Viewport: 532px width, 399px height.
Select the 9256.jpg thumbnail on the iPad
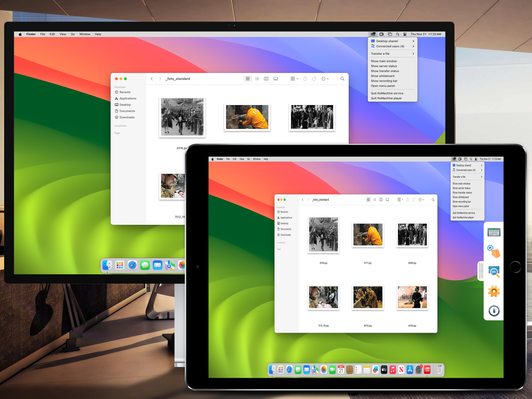pos(412,297)
